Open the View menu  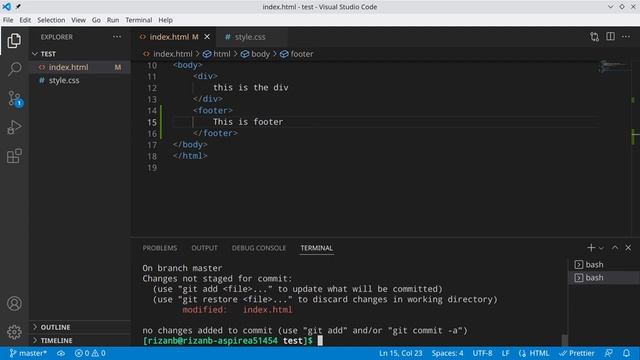click(78, 20)
